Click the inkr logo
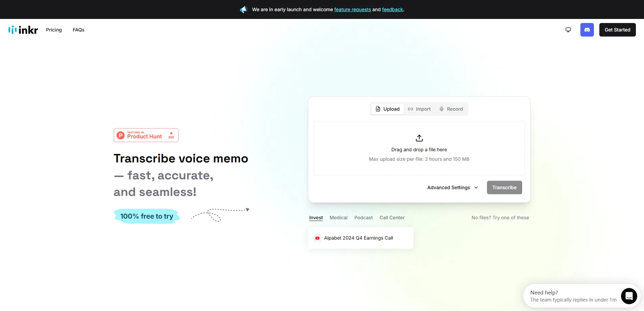 point(23,30)
